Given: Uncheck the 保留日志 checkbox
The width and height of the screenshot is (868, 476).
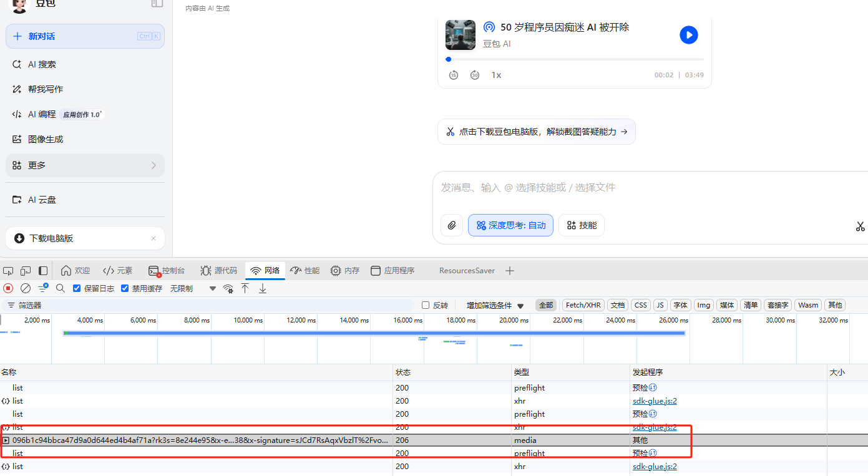Looking at the screenshot, I should [77, 288].
